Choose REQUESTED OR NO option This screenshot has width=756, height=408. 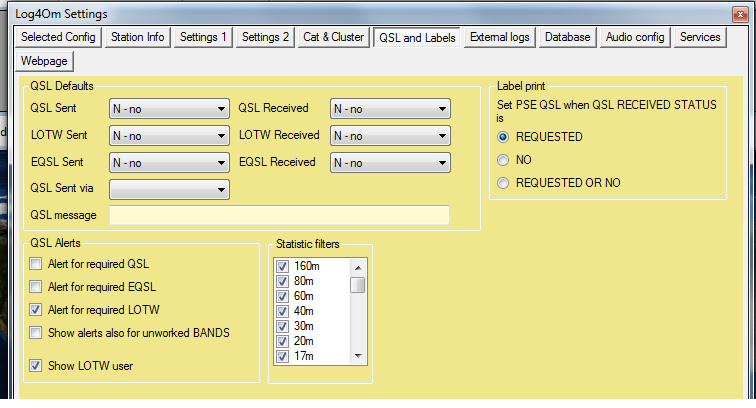tap(503, 183)
